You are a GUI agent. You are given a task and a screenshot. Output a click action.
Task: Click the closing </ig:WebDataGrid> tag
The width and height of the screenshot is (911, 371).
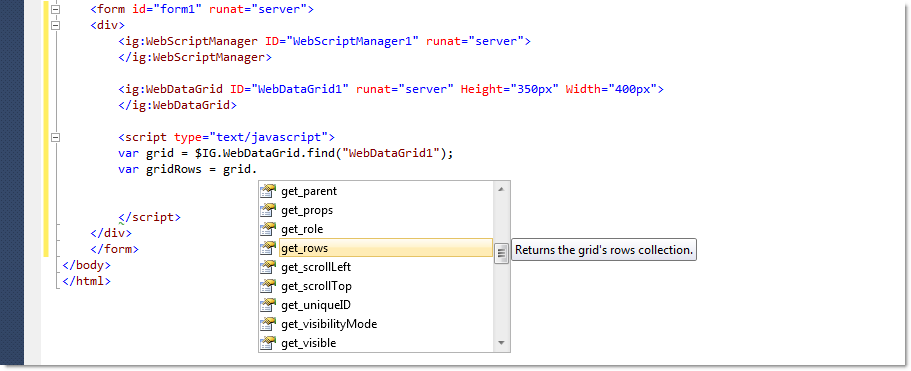(178, 105)
